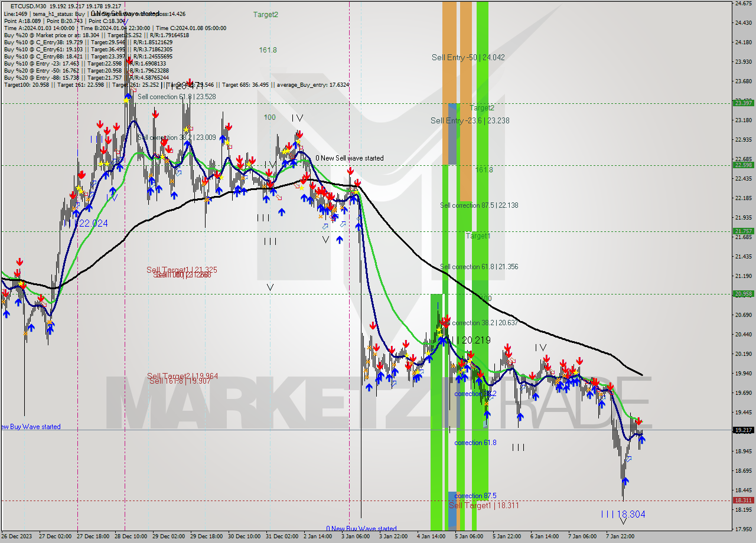
Task: Click the 'Sell correction 61.8 | 23.528' label
Action: (177, 97)
